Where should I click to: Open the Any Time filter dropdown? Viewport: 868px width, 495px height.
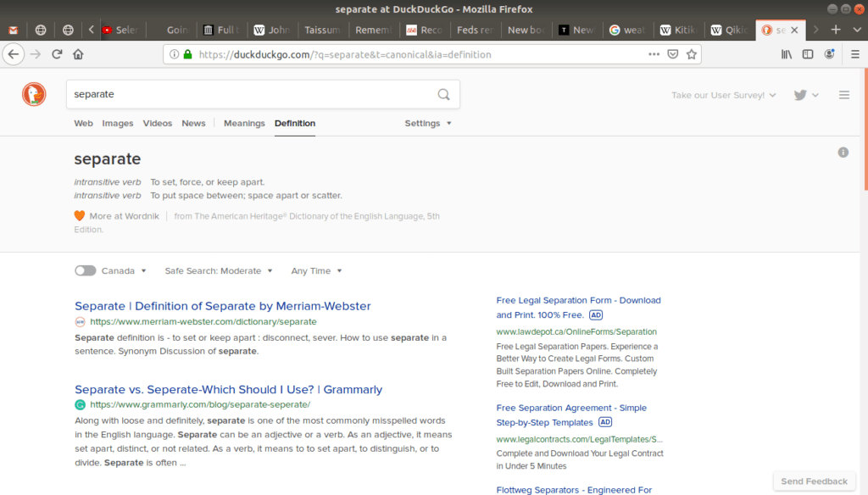(x=317, y=270)
